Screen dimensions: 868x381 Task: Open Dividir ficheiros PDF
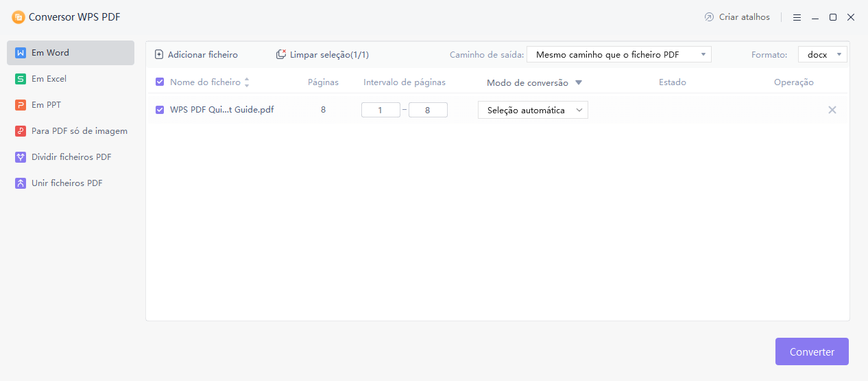pyautogui.click(x=71, y=157)
